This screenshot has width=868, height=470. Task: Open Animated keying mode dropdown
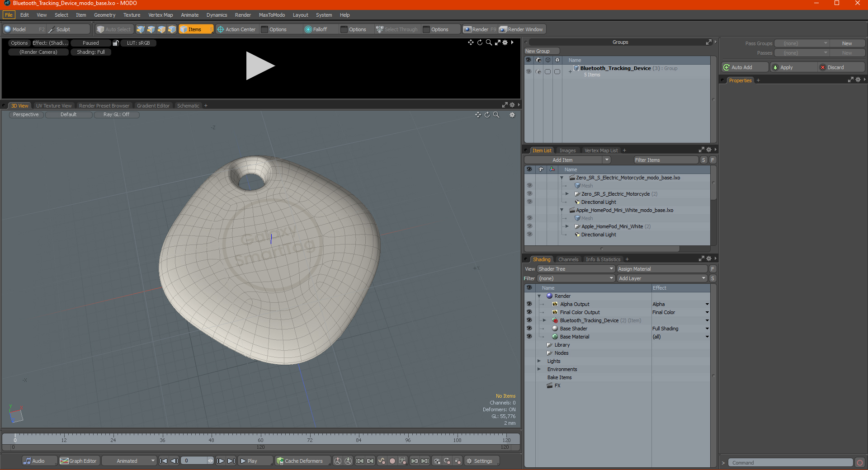[x=129, y=461]
